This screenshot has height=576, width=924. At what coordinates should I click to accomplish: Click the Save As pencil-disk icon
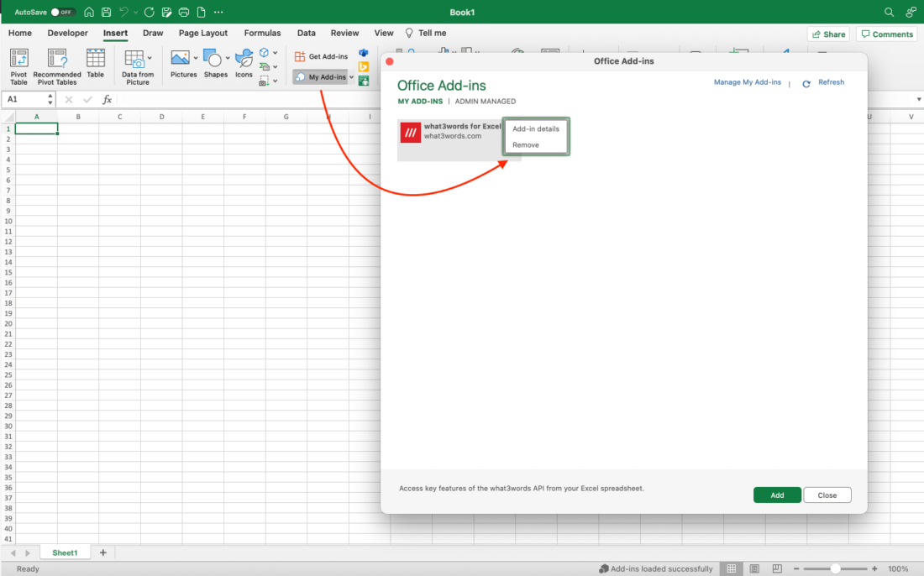pyautogui.click(x=167, y=12)
